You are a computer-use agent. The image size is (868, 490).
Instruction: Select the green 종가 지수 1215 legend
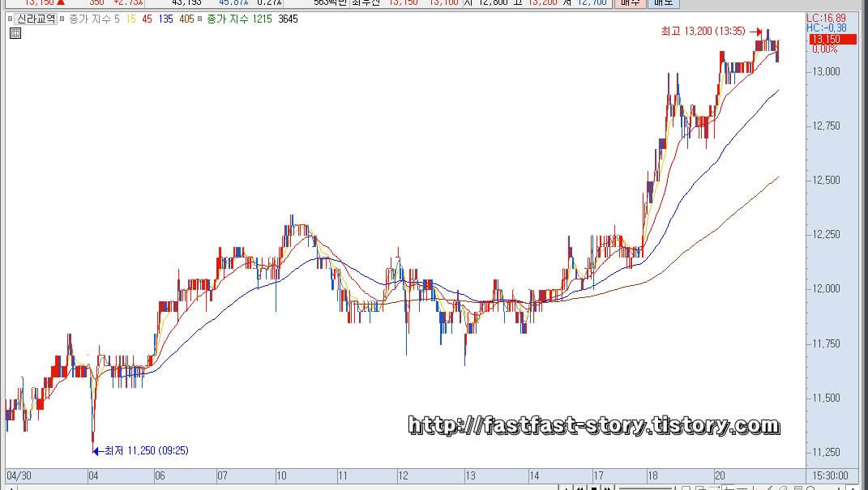pyautogui.click(x=239, y=19)
